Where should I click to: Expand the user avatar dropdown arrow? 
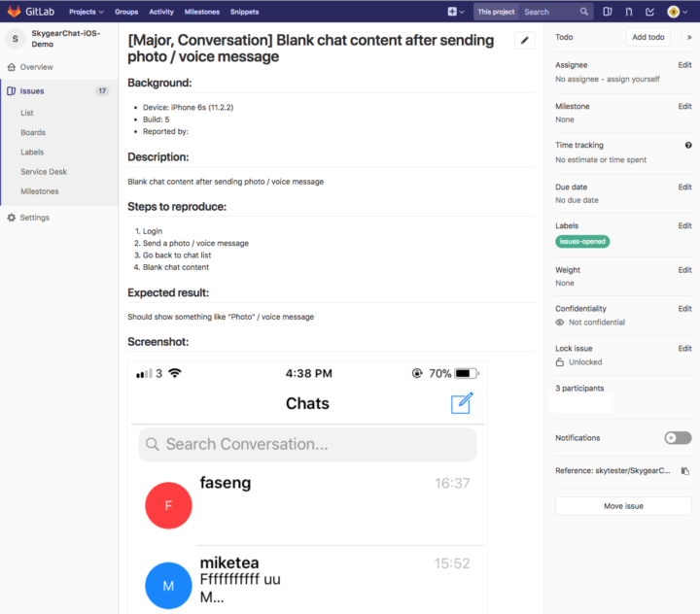point(685,12)
